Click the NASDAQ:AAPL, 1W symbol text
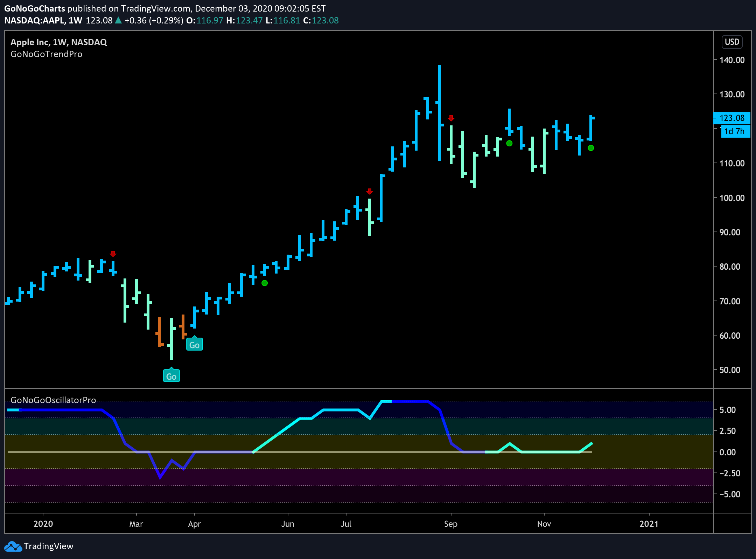The height and width of the screenshot is (559, 756). [43, 20]
